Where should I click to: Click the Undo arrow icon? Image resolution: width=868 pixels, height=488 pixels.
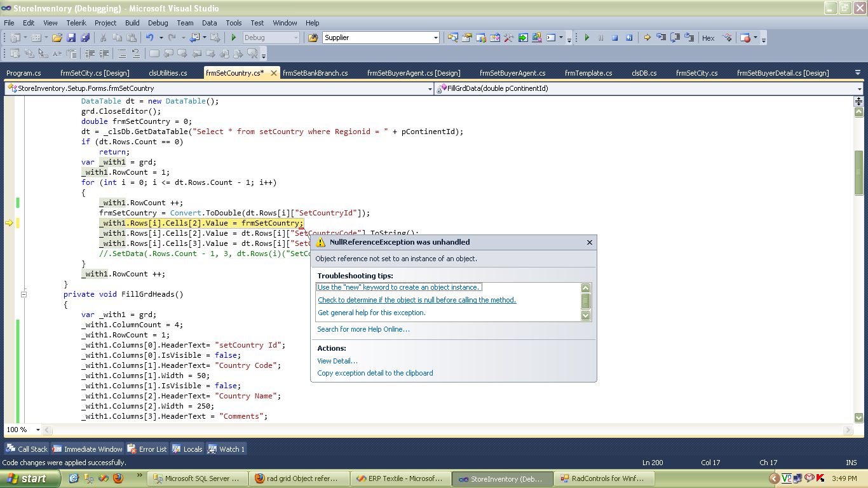(x=150, y=37)
